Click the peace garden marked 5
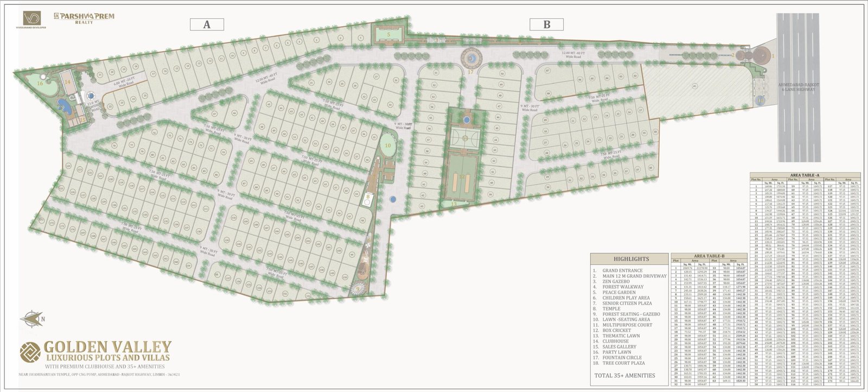This screenshot has width=868, height=392. click(388, 34)
